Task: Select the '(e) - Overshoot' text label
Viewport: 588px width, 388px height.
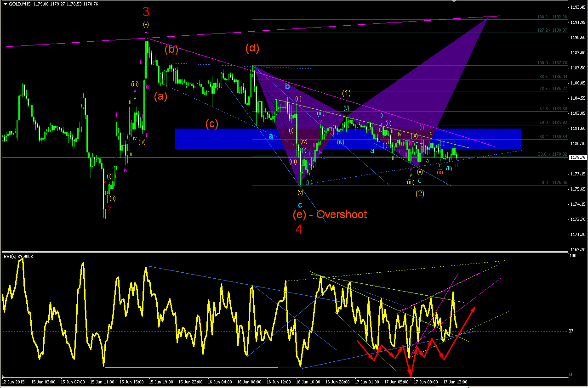Action: coord(330,214)
